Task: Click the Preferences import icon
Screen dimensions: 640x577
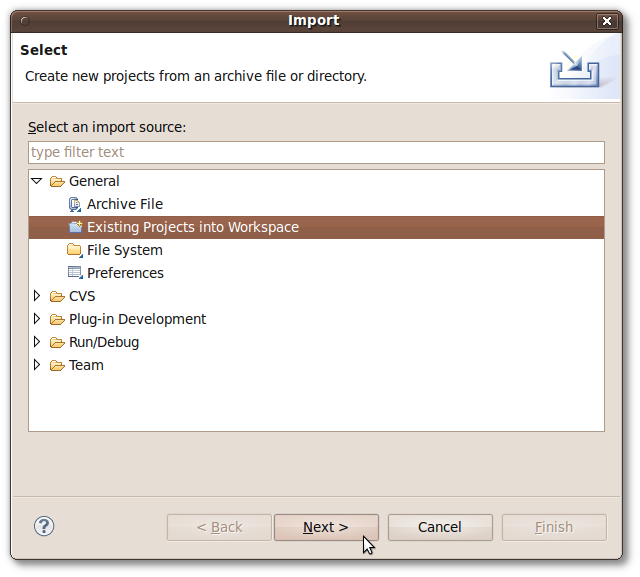Action: [x=75, y=273]
